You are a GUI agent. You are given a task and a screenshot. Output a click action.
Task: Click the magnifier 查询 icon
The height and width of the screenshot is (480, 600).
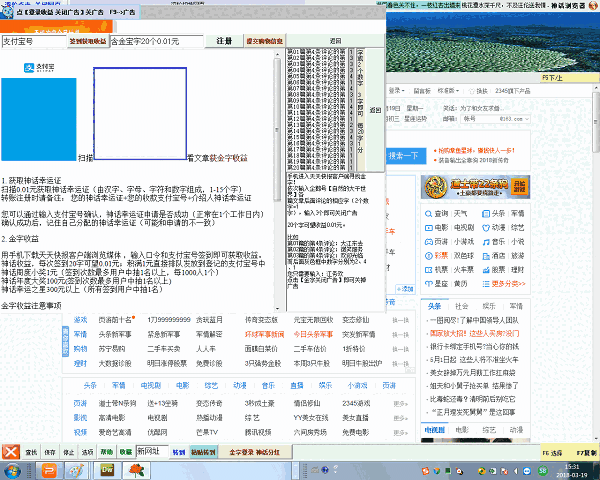click(429, 214)
